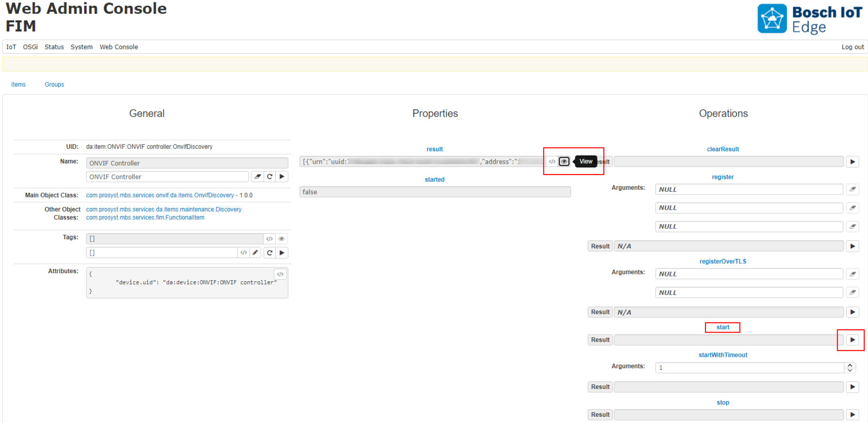
Task: Click the registerOverTLS Result field showing N/A
Action: pyautogui.click(x=729, y=312)
